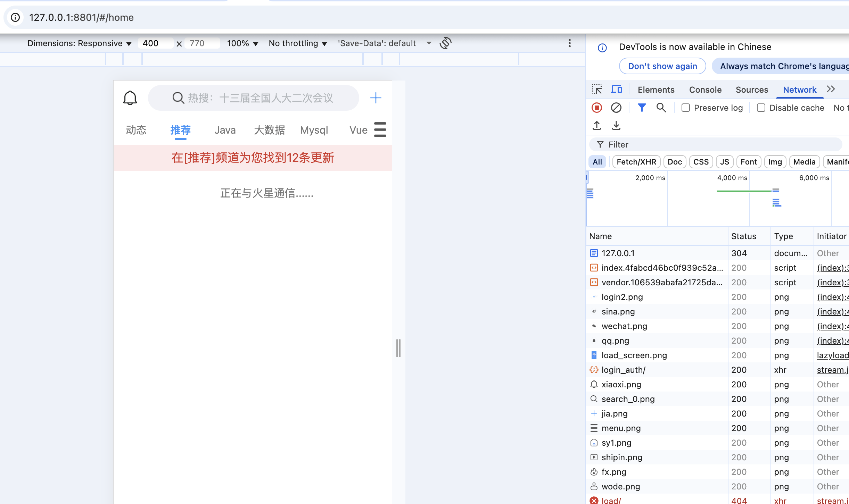The height and width of the screenshot is (504, 849).
Task: Enable Disable cache checkbox
Action: tap(761, 108)
